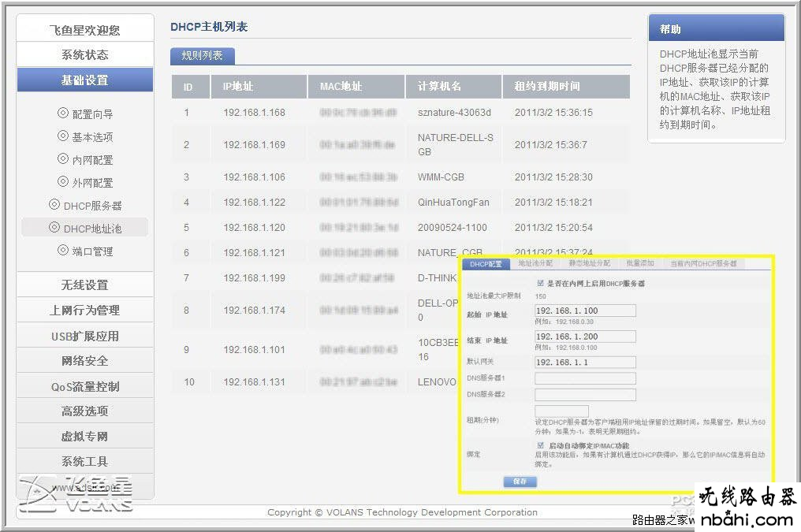Open 配置向导 in the sidebar
The image size is (801, 532).
92,114
